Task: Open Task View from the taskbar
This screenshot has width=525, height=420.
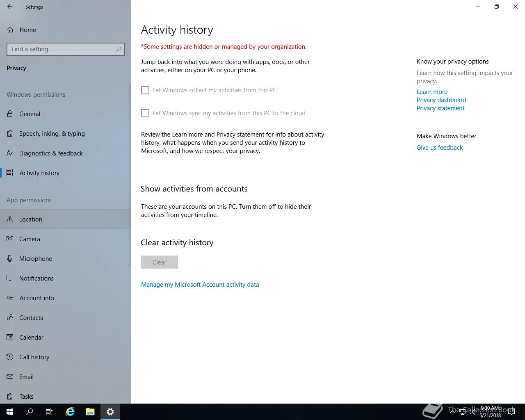Action: click(49, 412)
